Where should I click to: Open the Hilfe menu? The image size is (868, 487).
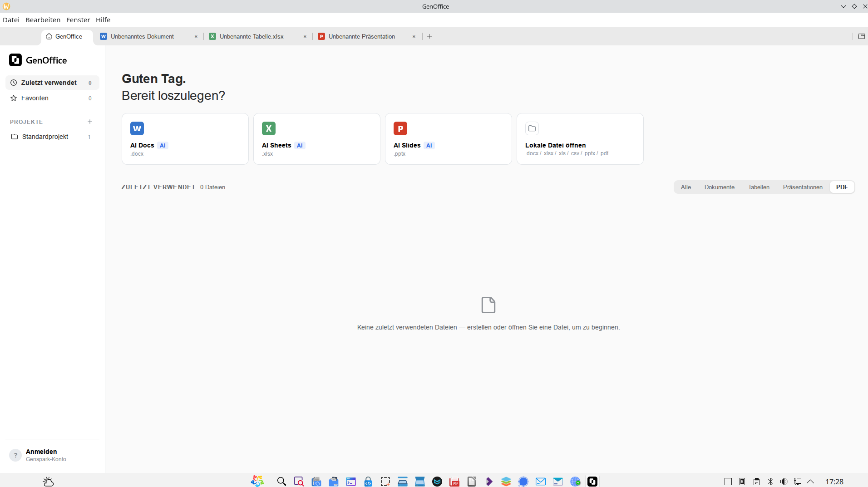tap(103, 20)
